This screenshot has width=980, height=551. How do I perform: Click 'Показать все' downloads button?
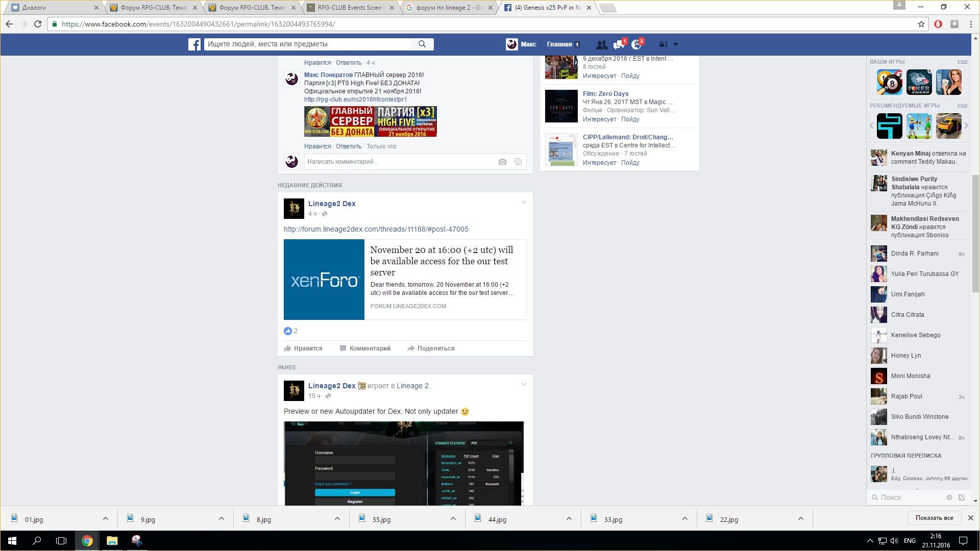click(934, 518)
